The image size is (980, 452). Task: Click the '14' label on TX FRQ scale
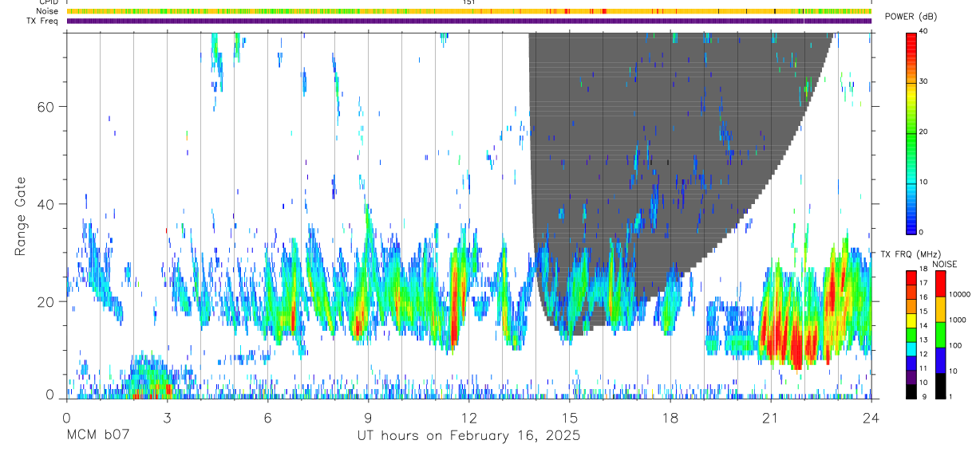coord(923,327)
